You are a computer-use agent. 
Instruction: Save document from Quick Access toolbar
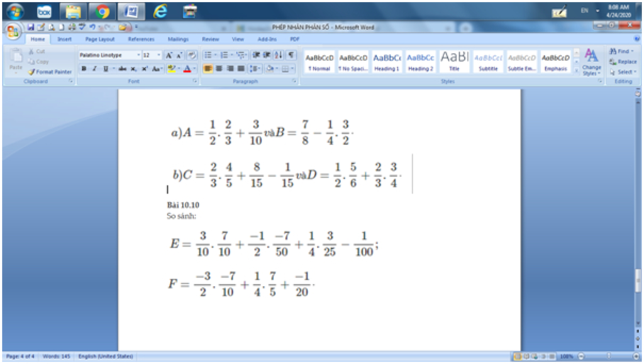point(31,27)
